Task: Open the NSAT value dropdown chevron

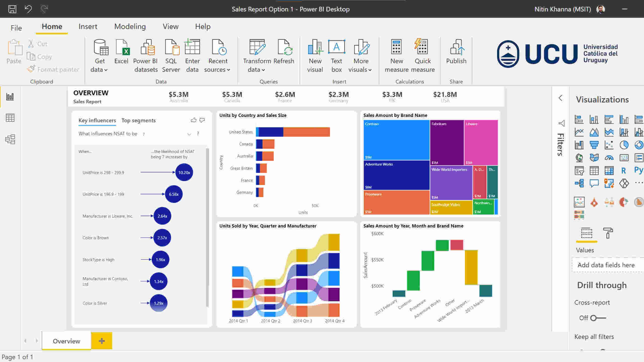Action: [x=189, y=134]
